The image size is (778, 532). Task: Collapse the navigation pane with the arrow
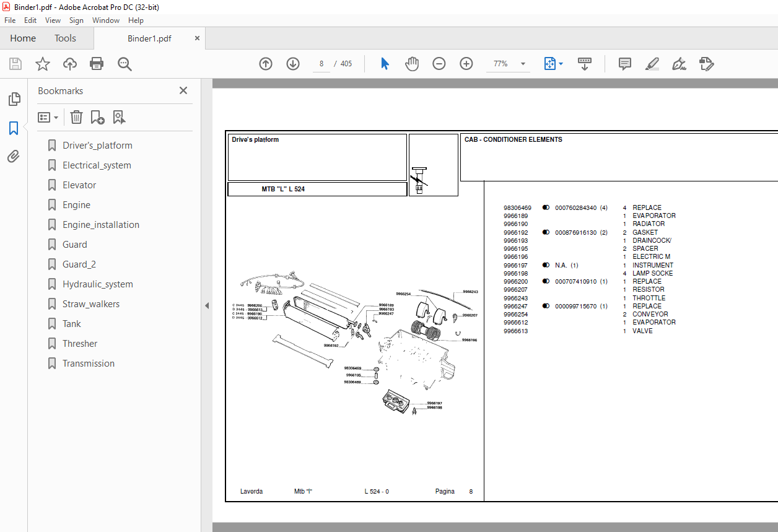(207, 306)
